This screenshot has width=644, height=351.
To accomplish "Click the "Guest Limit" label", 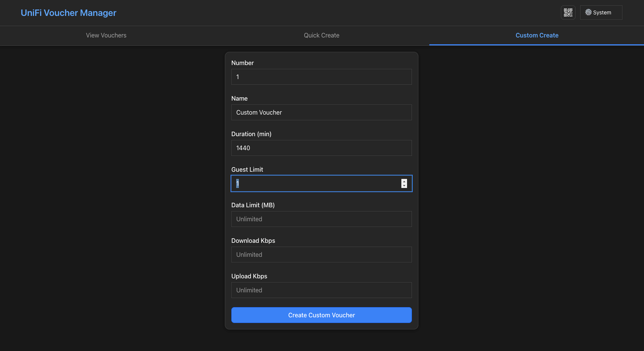I will 247,170.
